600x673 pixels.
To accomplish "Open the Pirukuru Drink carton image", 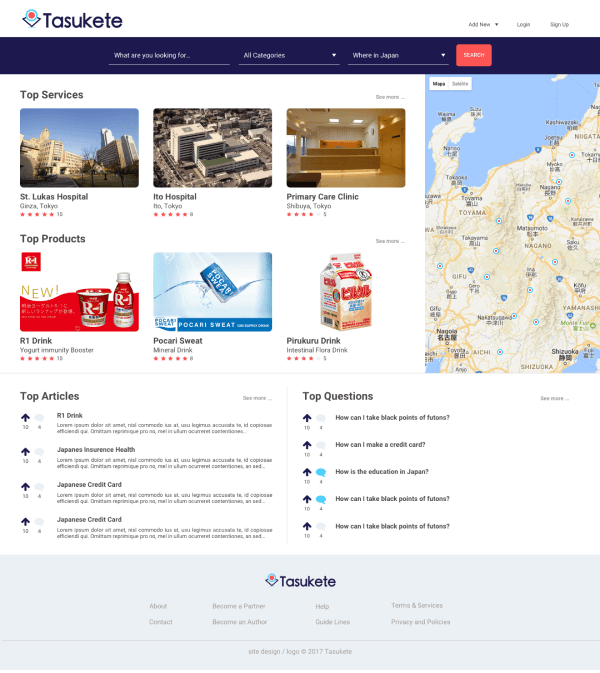I will tap(346, 292).
